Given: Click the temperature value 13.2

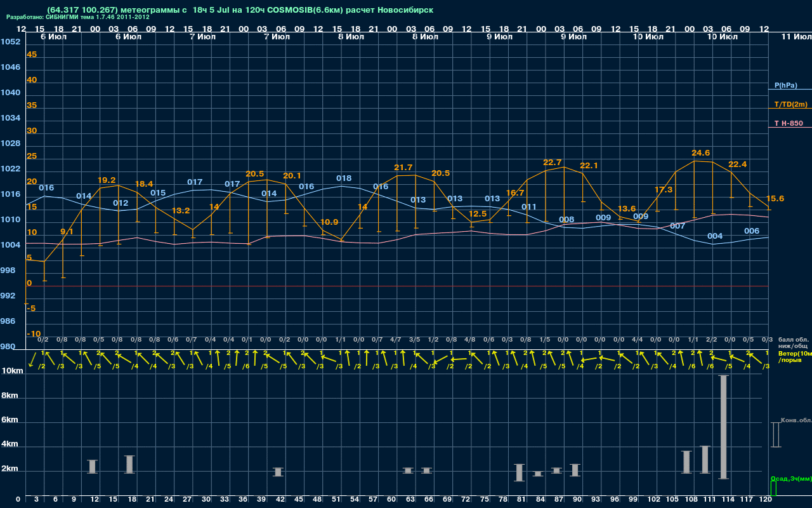Looking at the screenshot, I should (x=181, y=210).
